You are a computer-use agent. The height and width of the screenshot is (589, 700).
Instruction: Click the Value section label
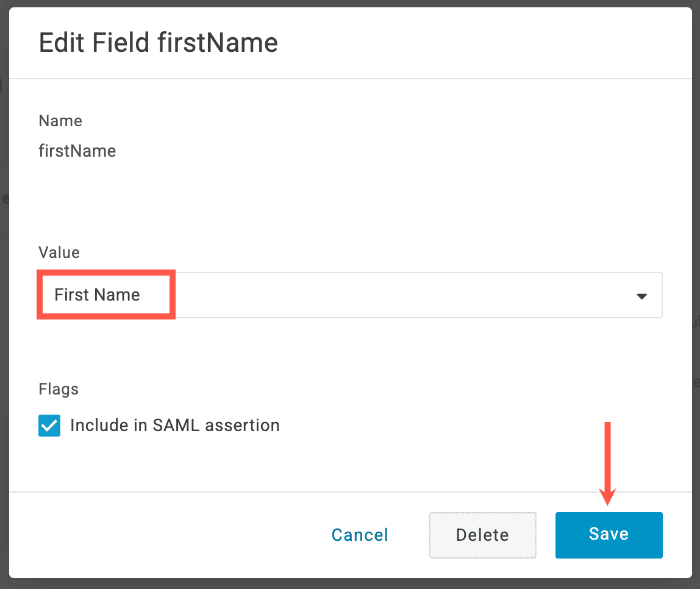tap(59, 252)
